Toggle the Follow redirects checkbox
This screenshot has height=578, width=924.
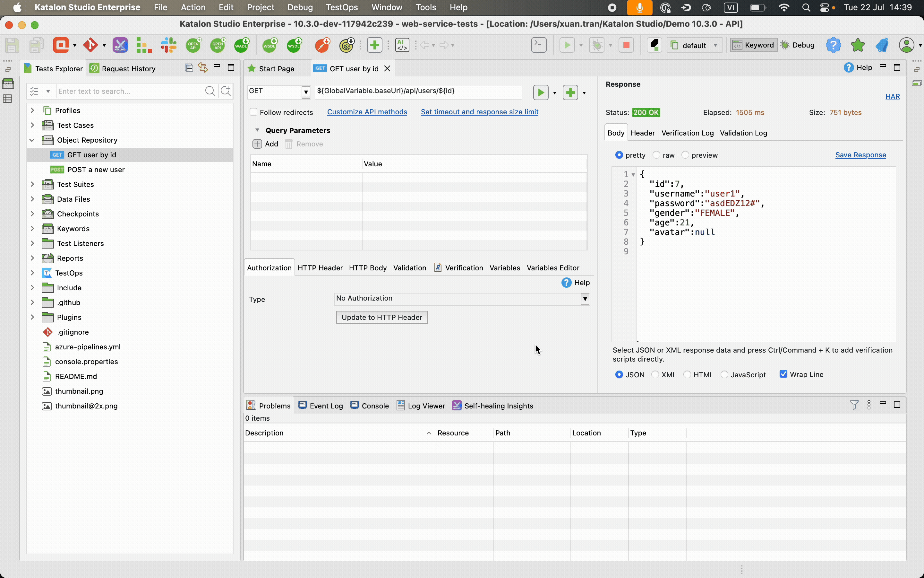pos(253,112)
